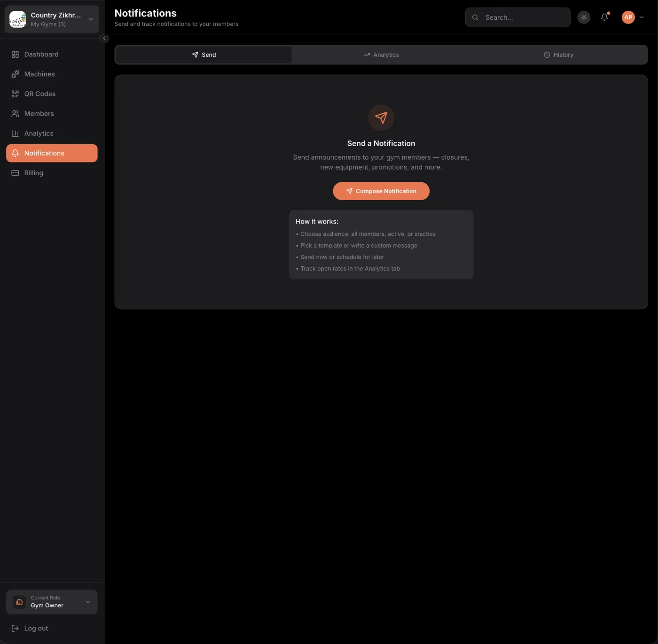Click the gym owner role icon
The image size is (658, 644).
(x=19, y=602)
